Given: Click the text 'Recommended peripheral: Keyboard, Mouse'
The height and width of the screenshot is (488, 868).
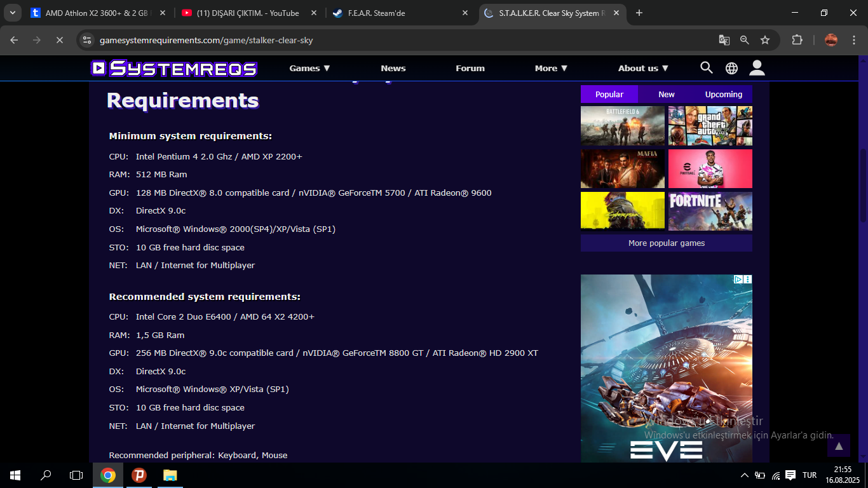Looking at the screenshot, I should coord(198,456).
